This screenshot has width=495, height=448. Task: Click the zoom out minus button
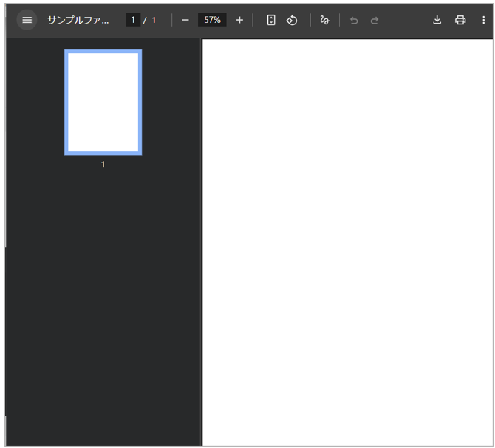[185, 20]
